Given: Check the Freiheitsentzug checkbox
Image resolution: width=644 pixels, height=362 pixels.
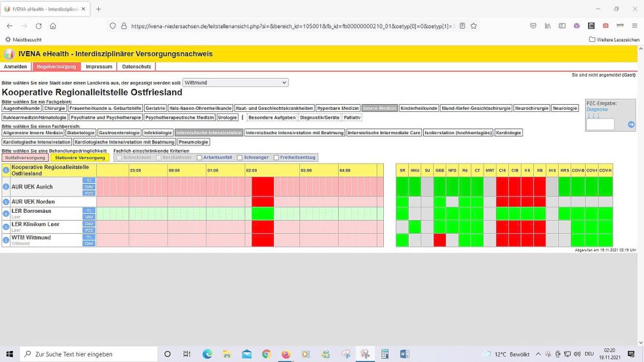Looking at the screenshot, I should tap(276, 158).
